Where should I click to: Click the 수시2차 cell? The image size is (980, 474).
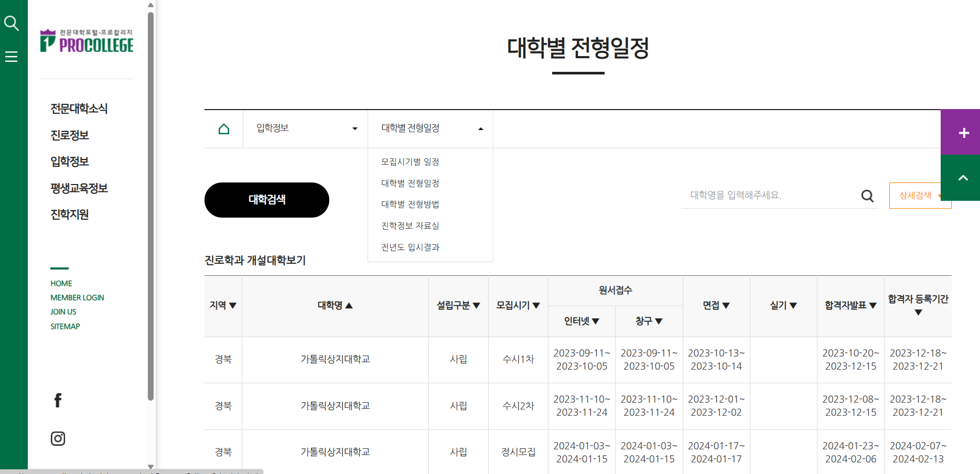click(x=518, y=406)
